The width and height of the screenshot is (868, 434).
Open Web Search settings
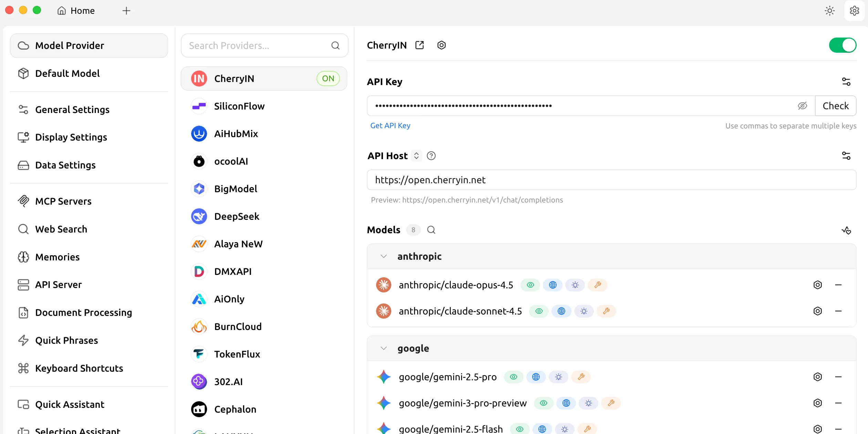(89, 229)
